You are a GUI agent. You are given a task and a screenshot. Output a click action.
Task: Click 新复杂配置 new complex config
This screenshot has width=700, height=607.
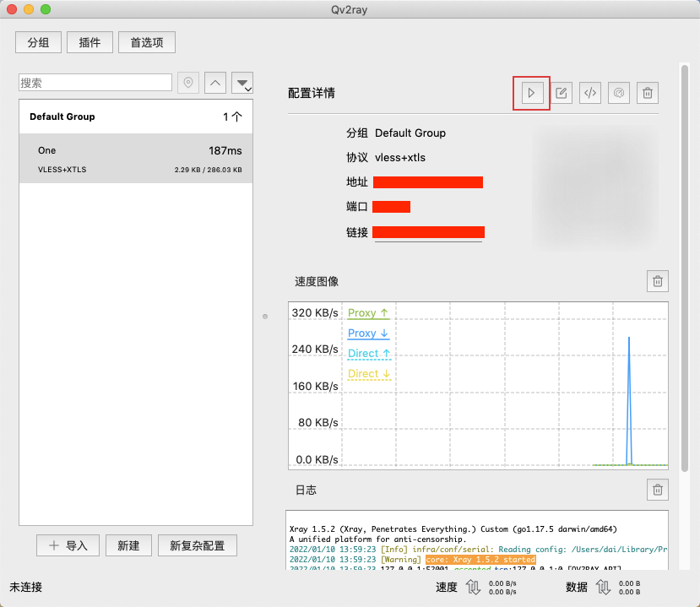coord(198,545)
